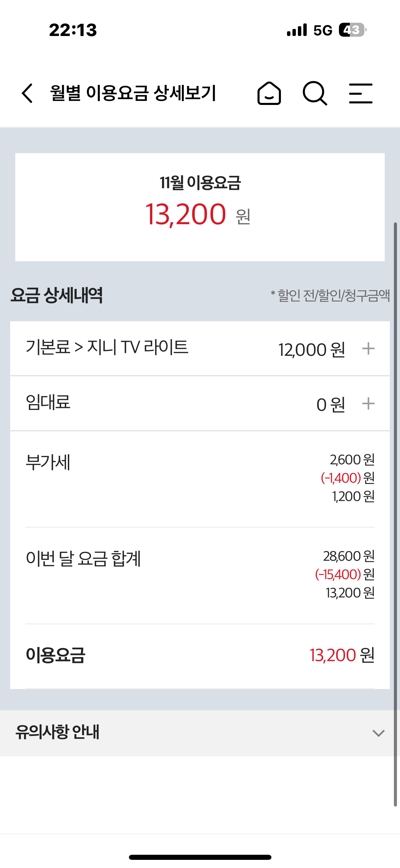Open search with magnifier icon
The height and width of the screenshot is (868, 400).
click(315, 93)
